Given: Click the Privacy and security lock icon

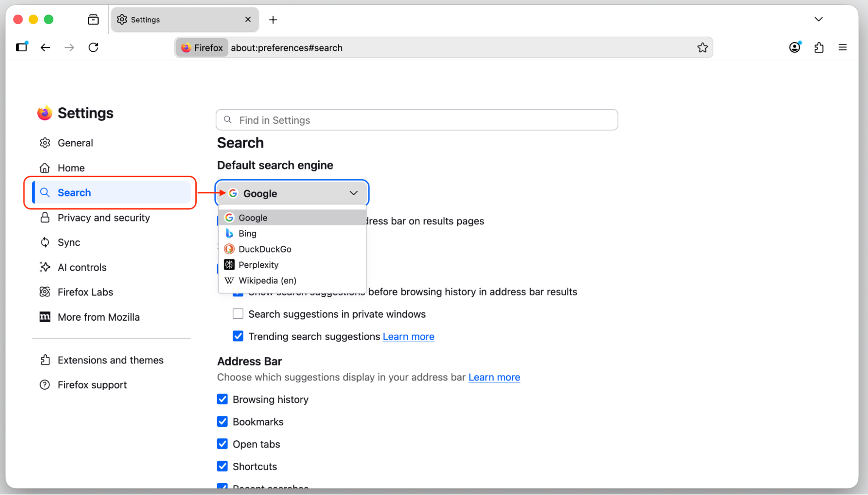Looking at the screenshot, I should pyautogui.click(x=45, y=217).
